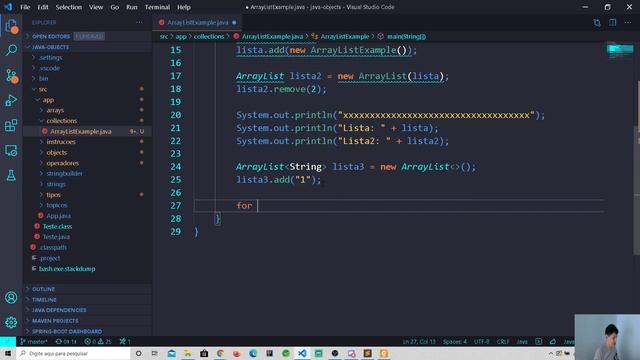Click the master branch indicator in status bar

(x=34, y=341)
